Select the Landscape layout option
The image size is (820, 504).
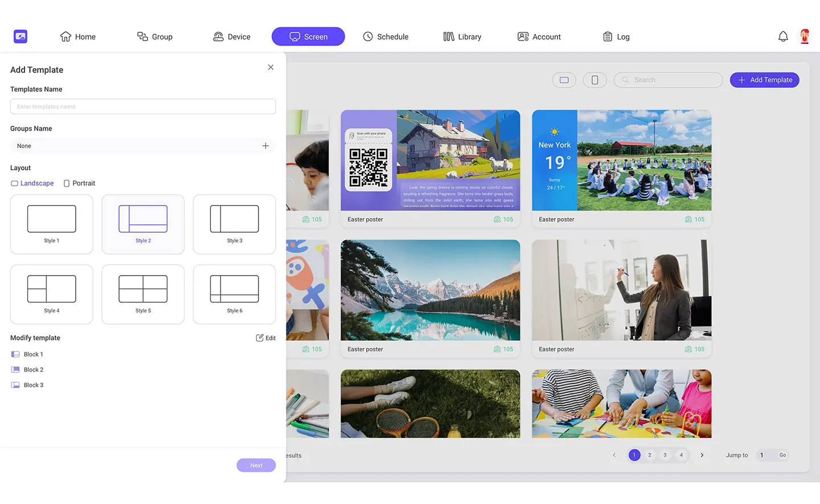tap(32, 183)
